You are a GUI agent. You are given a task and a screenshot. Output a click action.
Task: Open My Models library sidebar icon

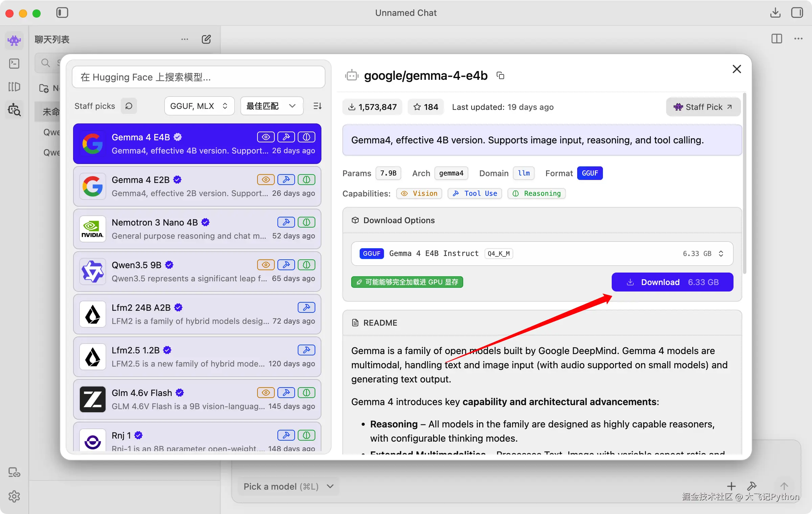[x=14, y=87]
